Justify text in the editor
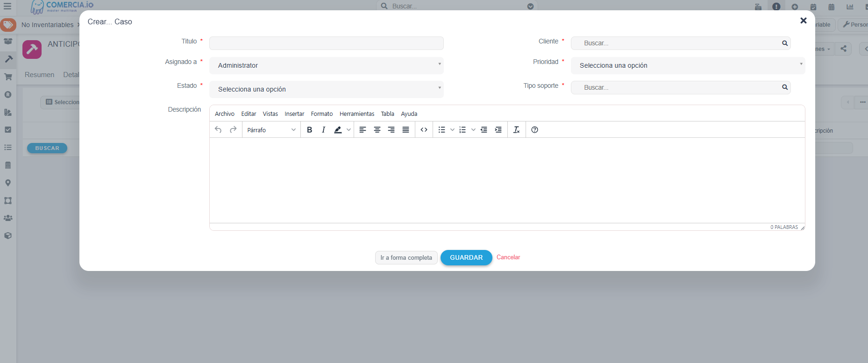Viewport: 868px width, 363px height. [406, 130]
